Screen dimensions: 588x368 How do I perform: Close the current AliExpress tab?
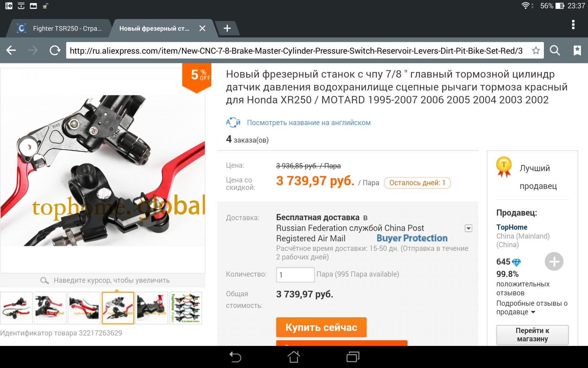(202, 28)
